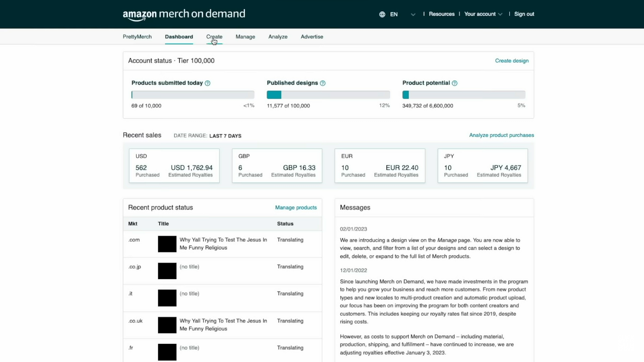Click Sign out
The image size is (644, 362).
[524, 14]
